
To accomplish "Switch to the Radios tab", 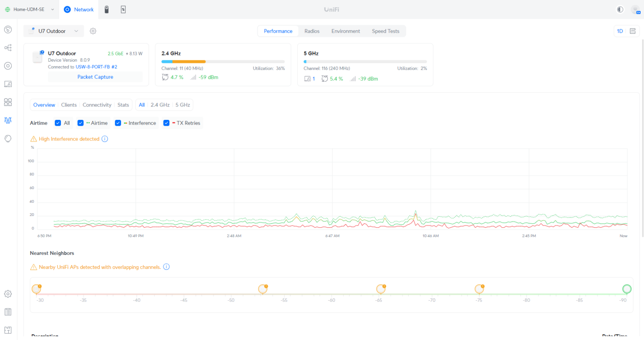I will [x=312, y=31].
